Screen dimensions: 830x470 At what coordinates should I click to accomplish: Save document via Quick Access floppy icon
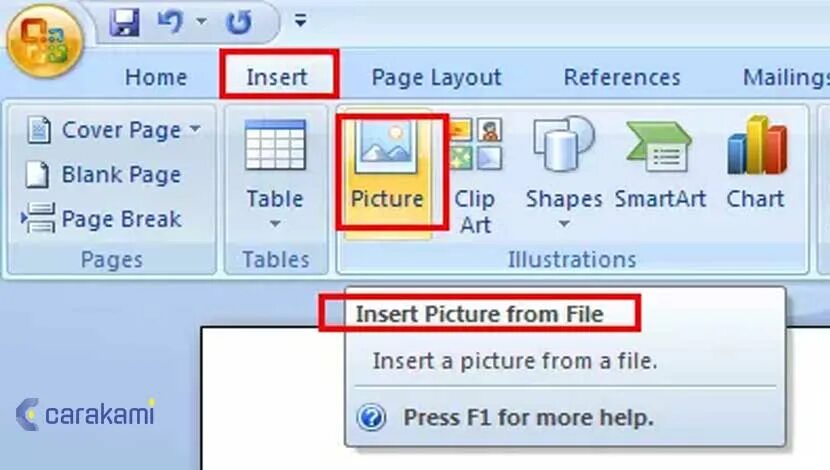[124, 22]
